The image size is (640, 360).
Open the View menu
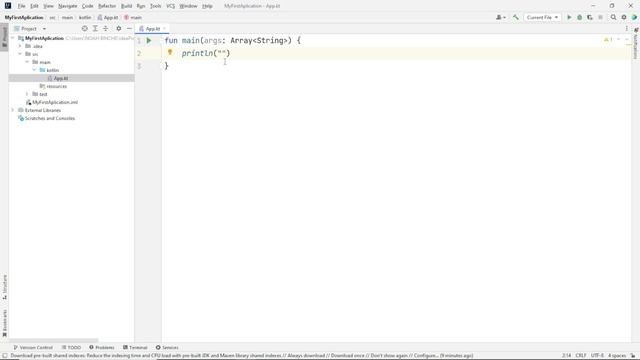pyautogui.click(x=48, y=6)
